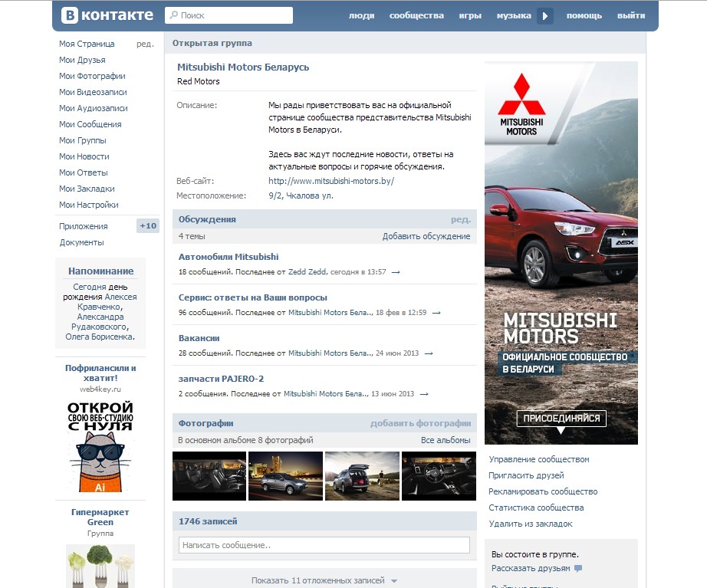707x588 pixels.
Task: Click the Поиск search field
Action: pyautogui.click(x=229, y=15)
